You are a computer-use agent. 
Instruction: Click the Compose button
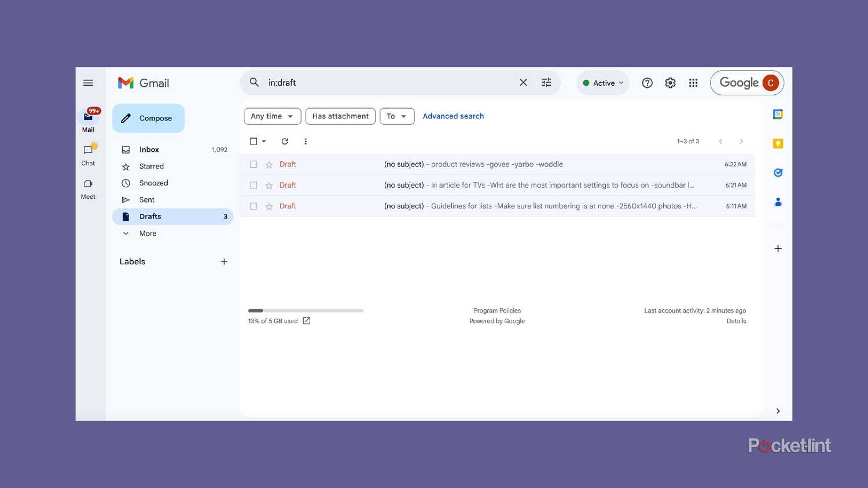click(x=148, y=119)
